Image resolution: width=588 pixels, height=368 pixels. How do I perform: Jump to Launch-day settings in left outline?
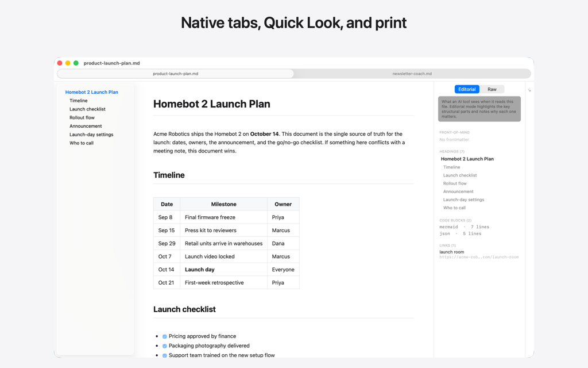pos(91,135)
